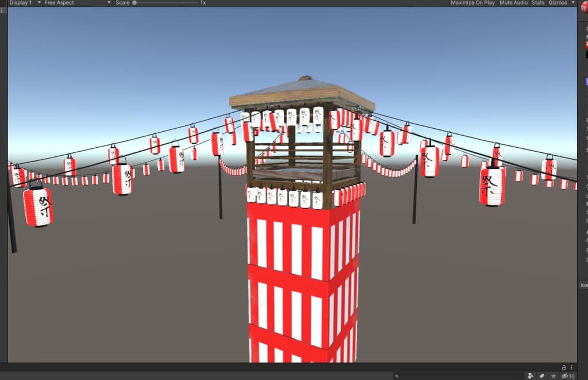The width and height of the screenshot is (588, 380).
Task: Open the Gizmos dropdown arrow
Action: (x=572, y=3)
